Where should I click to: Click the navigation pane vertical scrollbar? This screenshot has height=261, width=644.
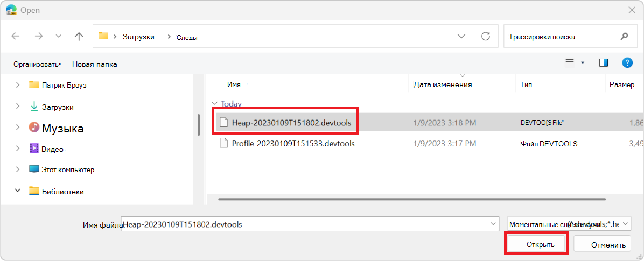[199, 124]
